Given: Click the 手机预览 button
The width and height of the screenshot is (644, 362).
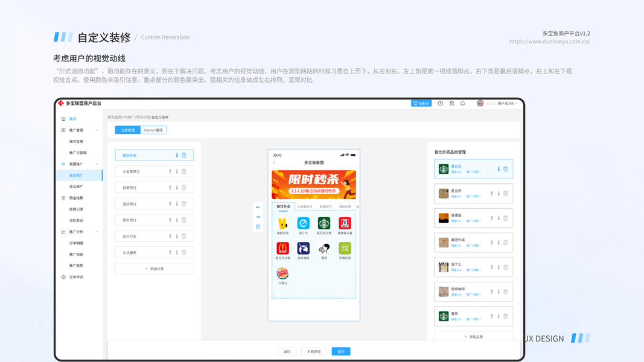Looking at the screenshot, I should point(314,351).
